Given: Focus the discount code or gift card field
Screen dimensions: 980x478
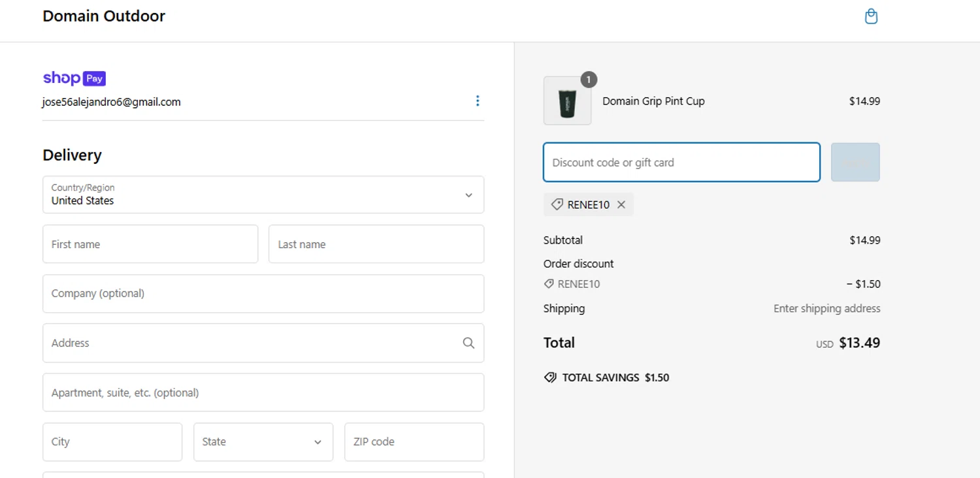Looking at the screenshot, I should pyautogui.click(x=681, y=162).
